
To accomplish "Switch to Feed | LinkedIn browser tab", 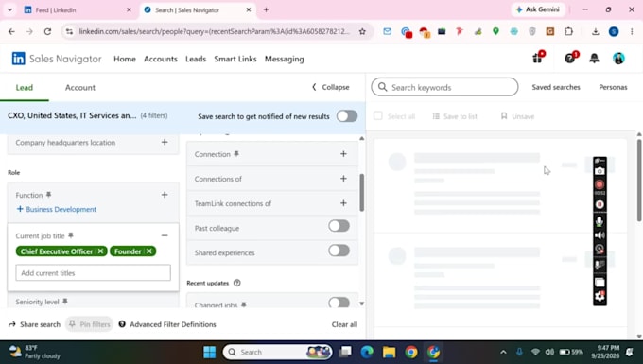I will 77,9.
